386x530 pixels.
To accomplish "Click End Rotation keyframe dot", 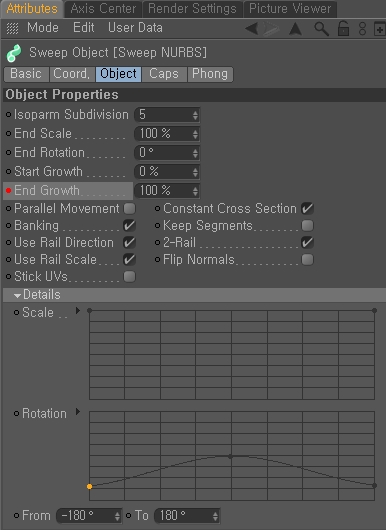I will [8, 152].
